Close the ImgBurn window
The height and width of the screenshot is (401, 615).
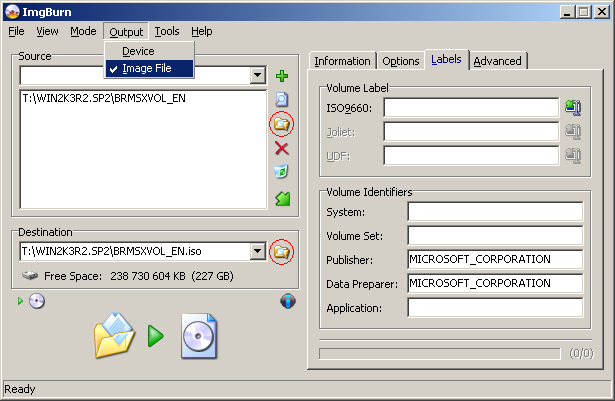pos(602,12)
